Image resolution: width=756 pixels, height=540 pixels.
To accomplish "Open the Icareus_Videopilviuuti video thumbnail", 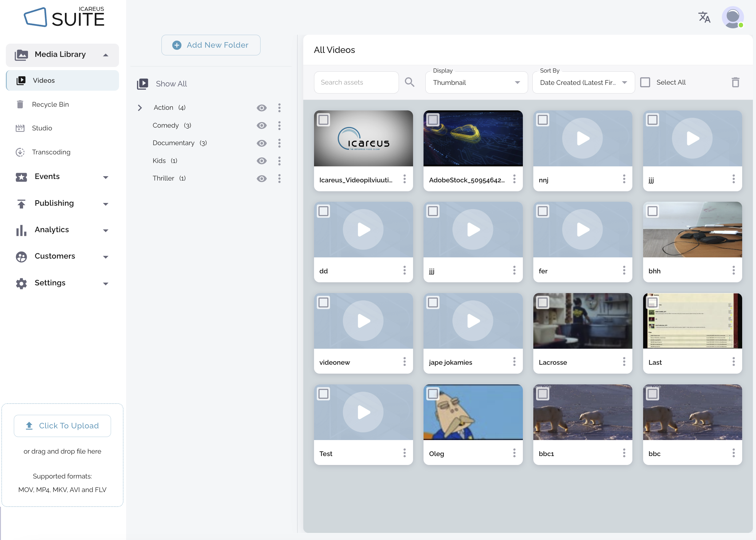I will (363, 138).
